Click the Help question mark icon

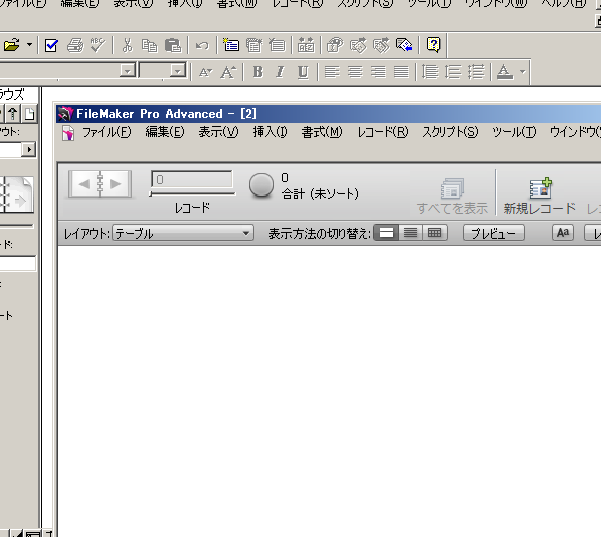click(x=433, y=44)
